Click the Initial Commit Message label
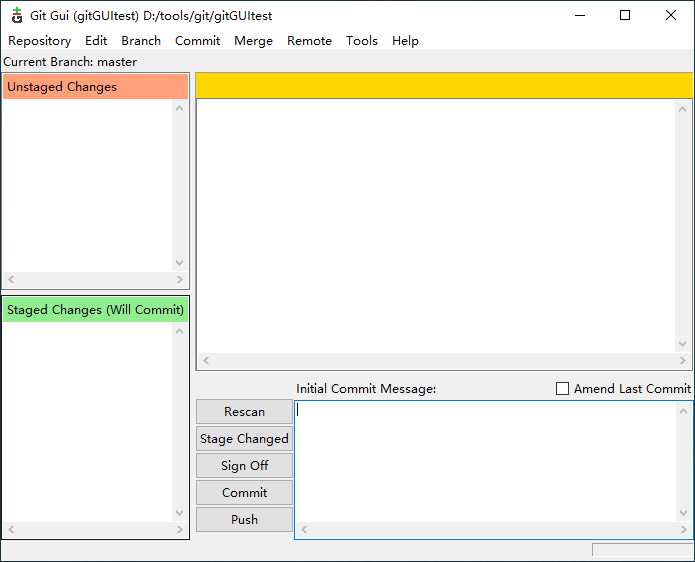 pyautogui.click(x=366, y=389)
